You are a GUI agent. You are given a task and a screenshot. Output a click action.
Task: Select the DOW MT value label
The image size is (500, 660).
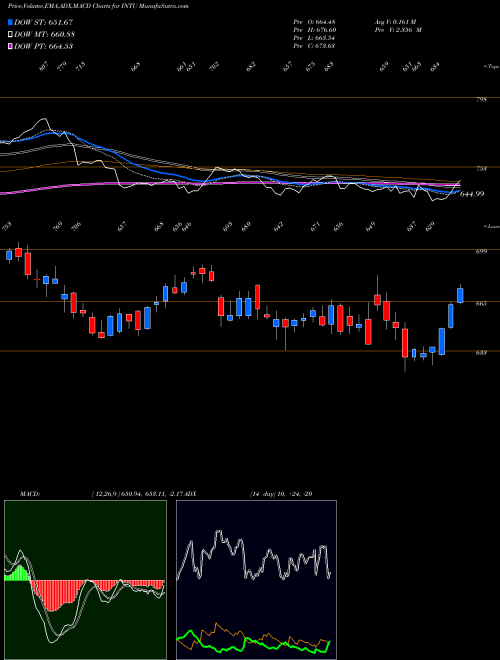(x=45, y=34)
